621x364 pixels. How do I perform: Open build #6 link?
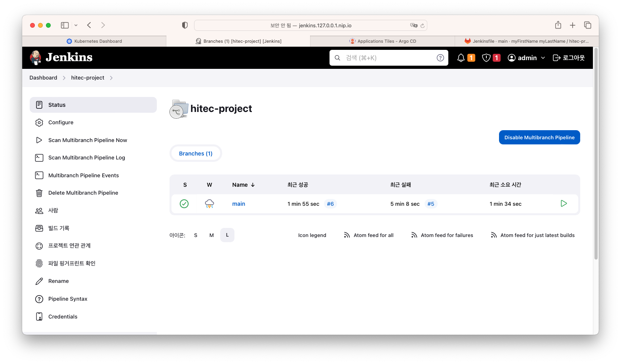pos(330,204)
